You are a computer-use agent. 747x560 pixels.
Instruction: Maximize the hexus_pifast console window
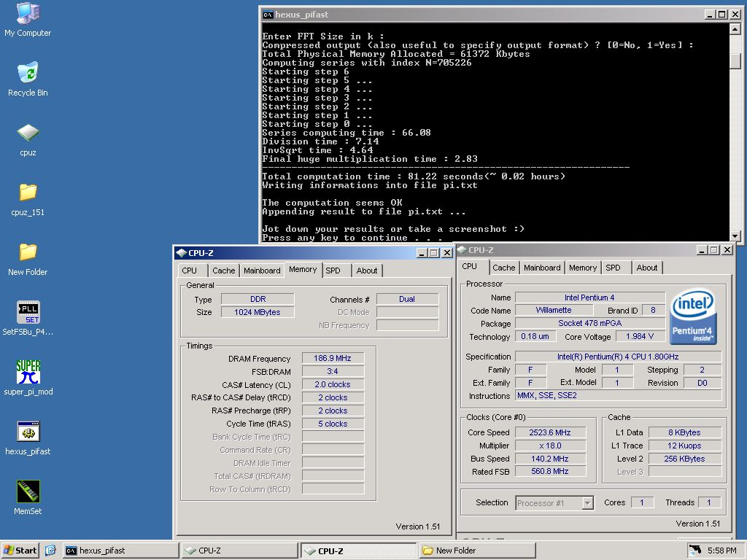[x=722, y=15]
